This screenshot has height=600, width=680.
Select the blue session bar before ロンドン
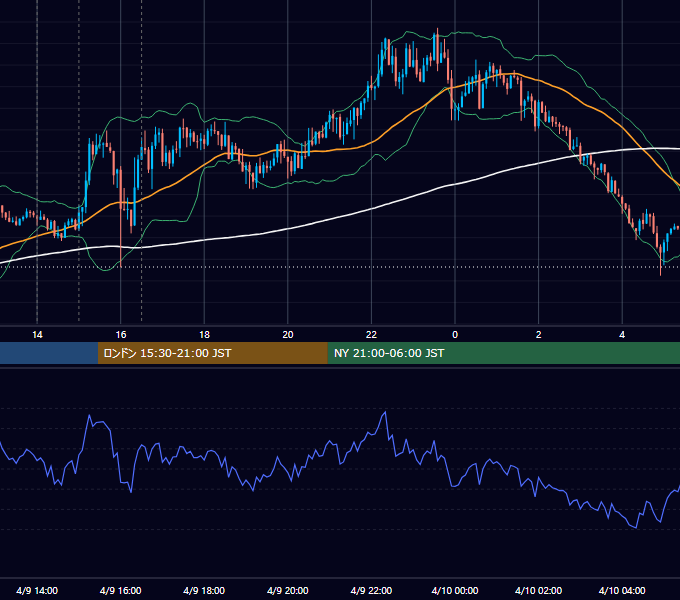click(x=49, y=353)
